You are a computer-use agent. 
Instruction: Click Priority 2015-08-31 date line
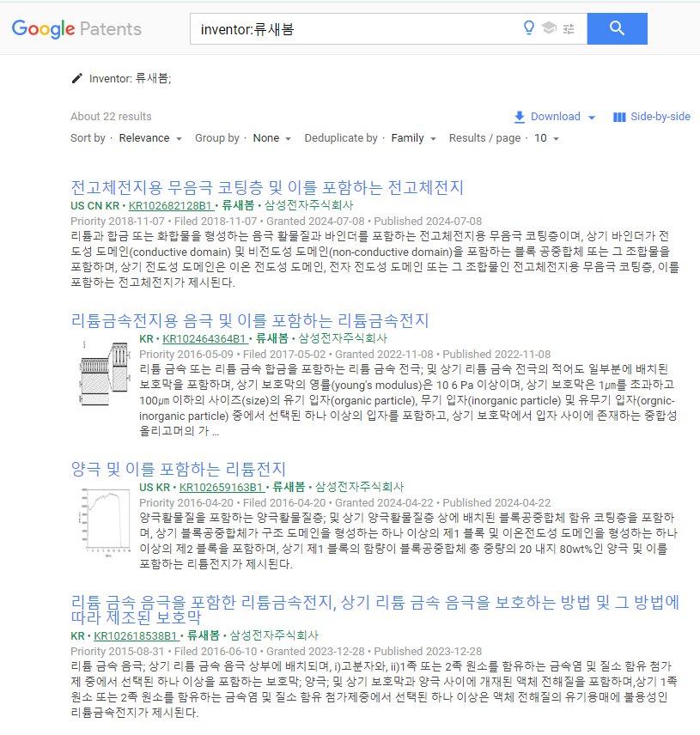click(x=277, y=652)
